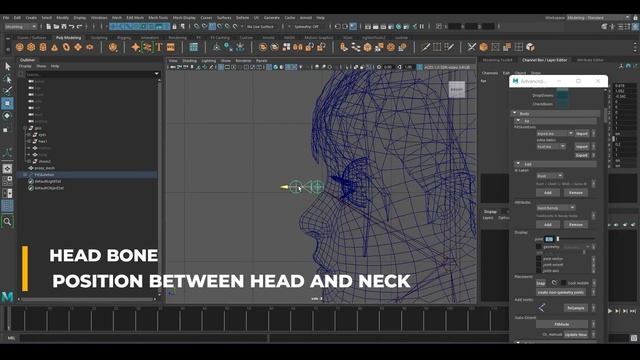
Task: Click the Export button in Fit section
Action: pyautogui.click(x=582, y=155)
